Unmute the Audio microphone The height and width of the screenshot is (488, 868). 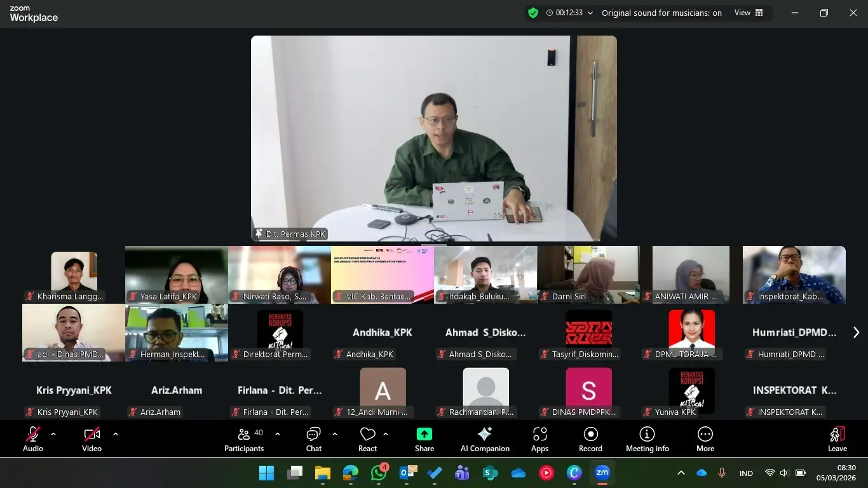[33, 439]
